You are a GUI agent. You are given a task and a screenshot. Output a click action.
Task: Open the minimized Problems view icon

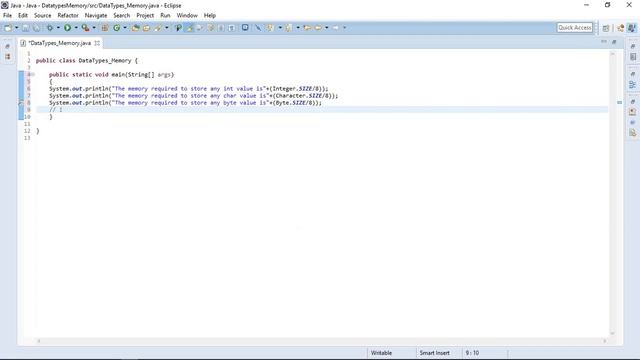point(633,112)
